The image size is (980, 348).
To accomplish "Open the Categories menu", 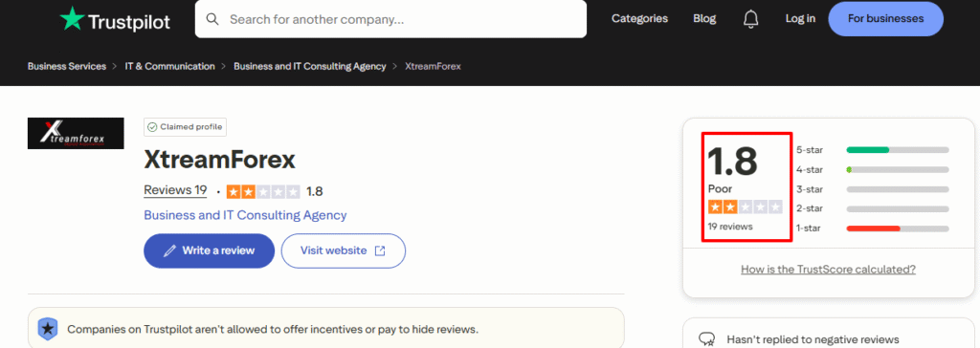I will tap(639, 19).
